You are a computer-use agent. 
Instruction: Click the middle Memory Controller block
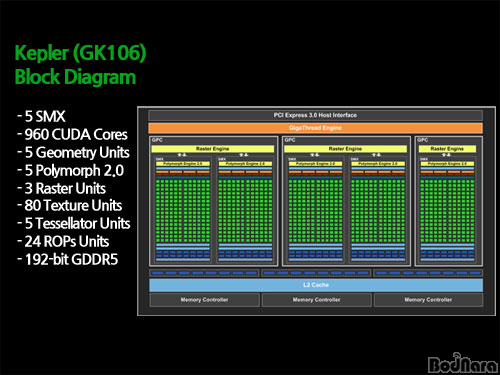317,300
